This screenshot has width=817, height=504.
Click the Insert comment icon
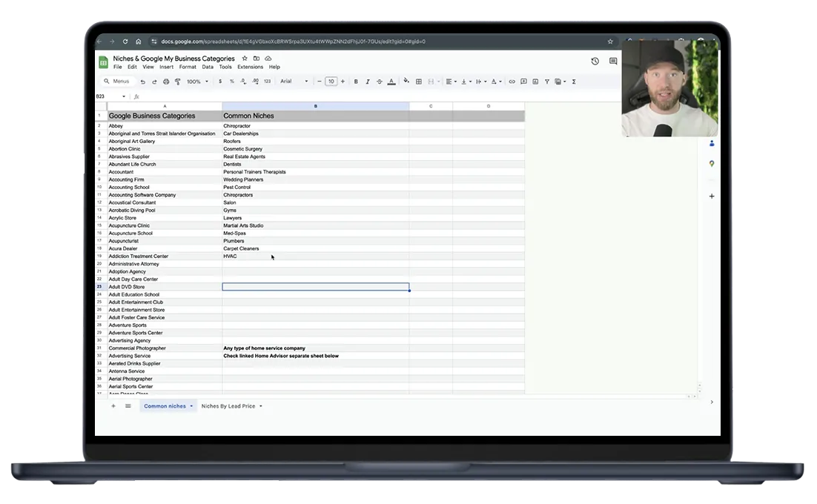coord(523,82)
